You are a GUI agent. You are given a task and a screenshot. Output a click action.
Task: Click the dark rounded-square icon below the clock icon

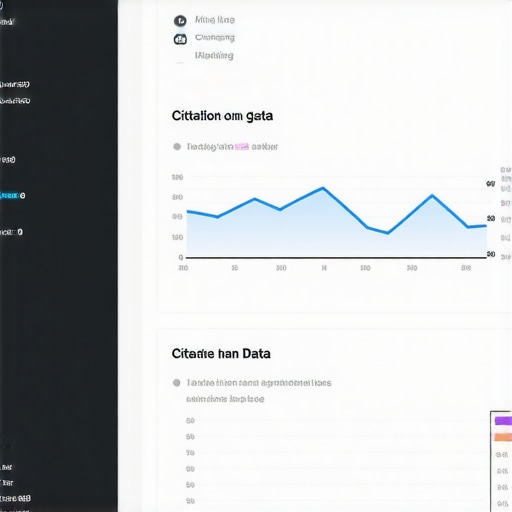pyautogui.click(x=180, y=39)
